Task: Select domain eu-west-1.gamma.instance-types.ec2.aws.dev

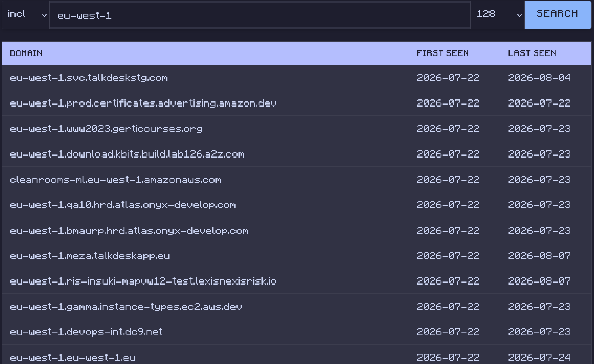Action: [x=126, y=306]
